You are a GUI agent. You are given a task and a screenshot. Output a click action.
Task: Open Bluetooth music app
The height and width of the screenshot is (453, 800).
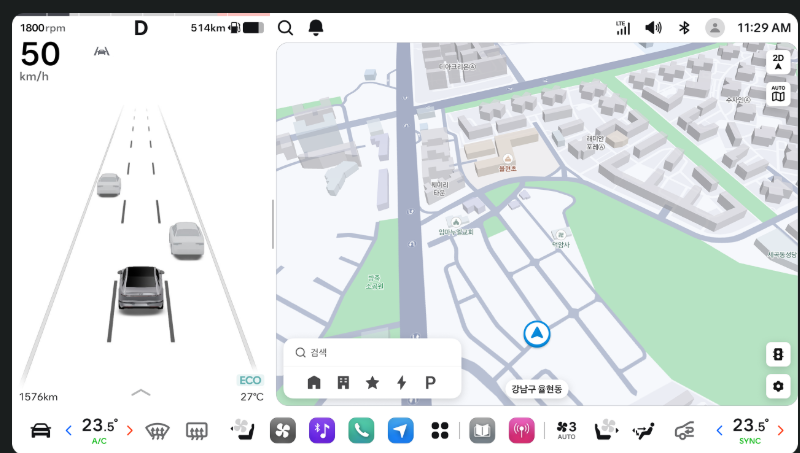tap(322, 431)
